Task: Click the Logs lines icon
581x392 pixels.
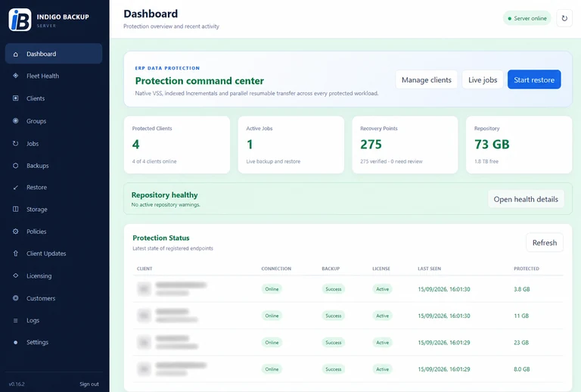Action: pyautogui.click(x=16, y=321)
